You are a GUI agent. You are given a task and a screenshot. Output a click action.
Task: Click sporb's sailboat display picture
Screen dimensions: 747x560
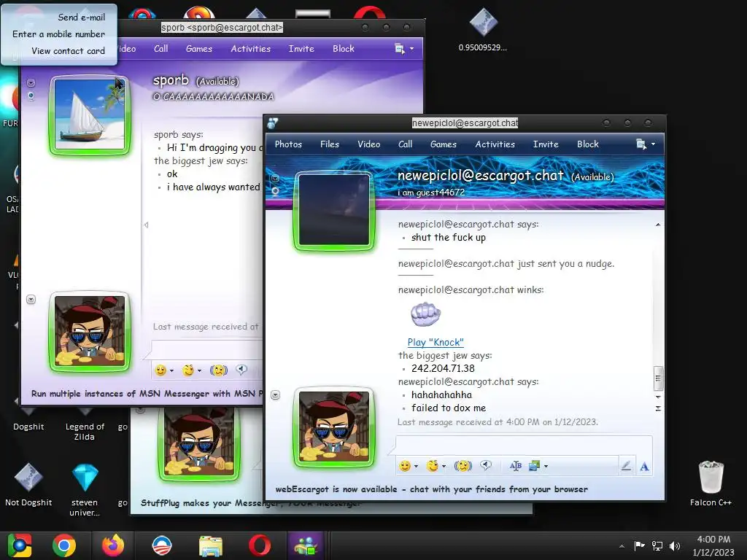(90, 114)
